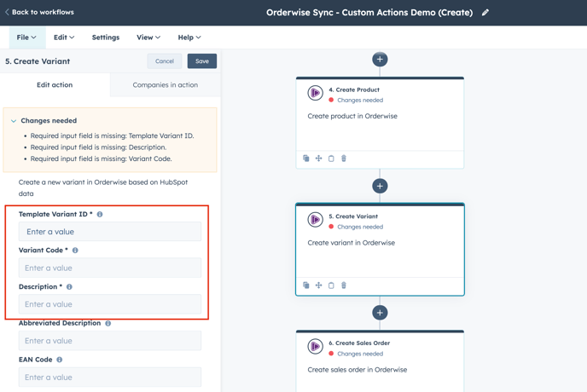The image size is (587, 392).
Task: Clone the Create Product action
Action: click(306, 159)
